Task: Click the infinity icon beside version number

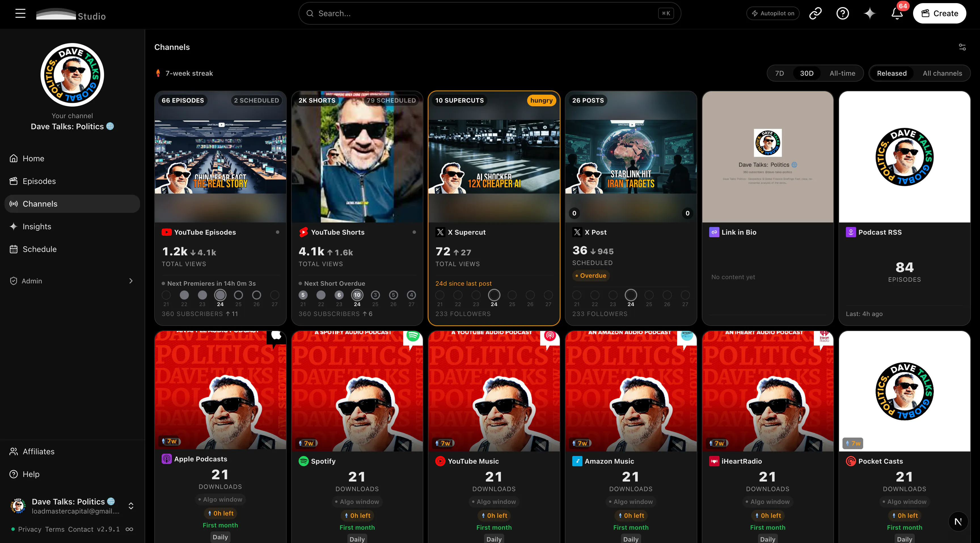Action: coord(129,529)
